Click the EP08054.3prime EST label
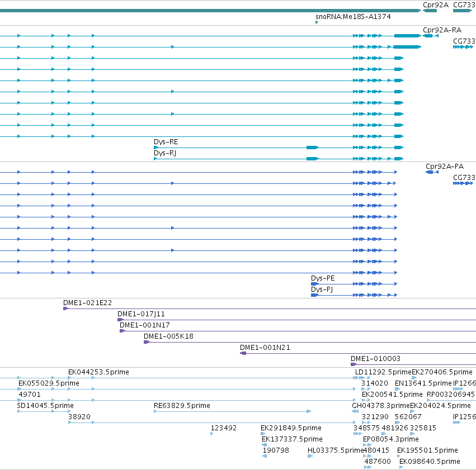Screen dimensions: 476x470 pos(390,439)
